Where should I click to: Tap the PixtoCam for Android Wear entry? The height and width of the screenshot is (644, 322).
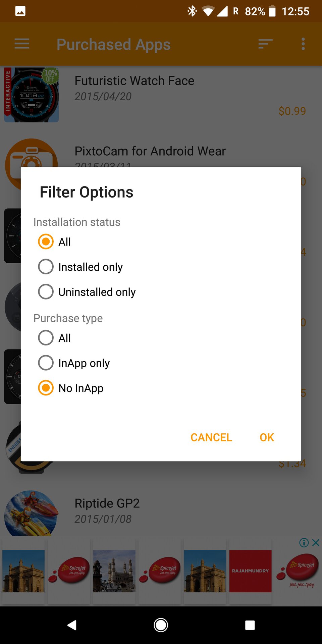coord(150,151)
